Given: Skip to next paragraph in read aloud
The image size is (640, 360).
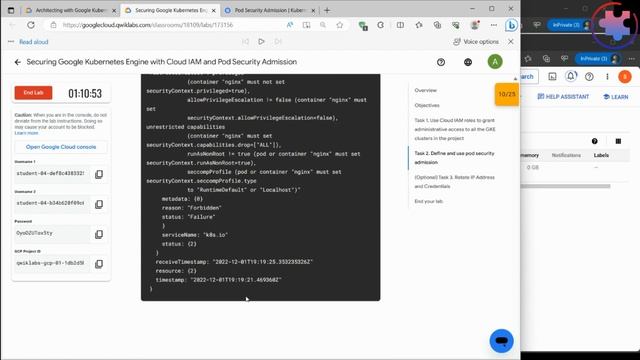Looking at the screenshot, I should coord(278,42).
